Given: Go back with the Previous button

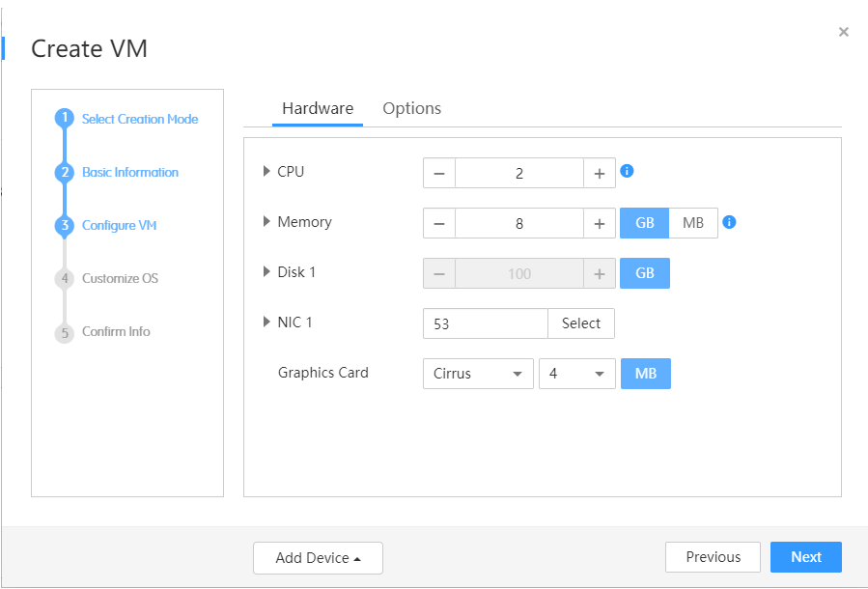Looking at the screenshot, I should 714,557.
